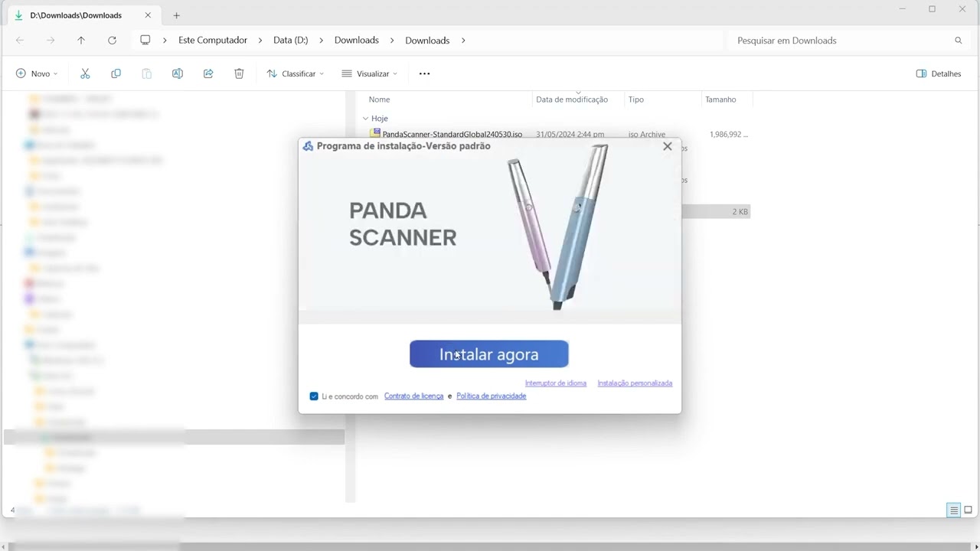980x551 pixels.
Task: Click Este Computador breadcrumb
Action: pos(213,41)
